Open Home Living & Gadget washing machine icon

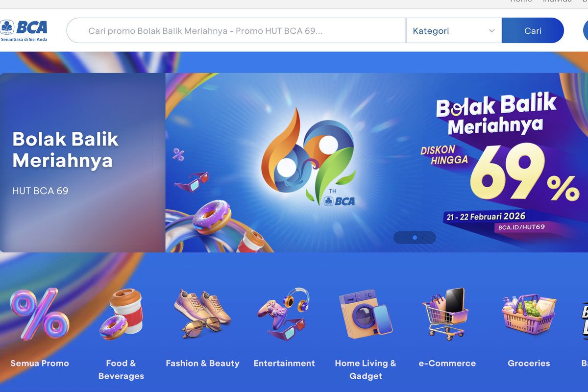(x=366, y=315)
